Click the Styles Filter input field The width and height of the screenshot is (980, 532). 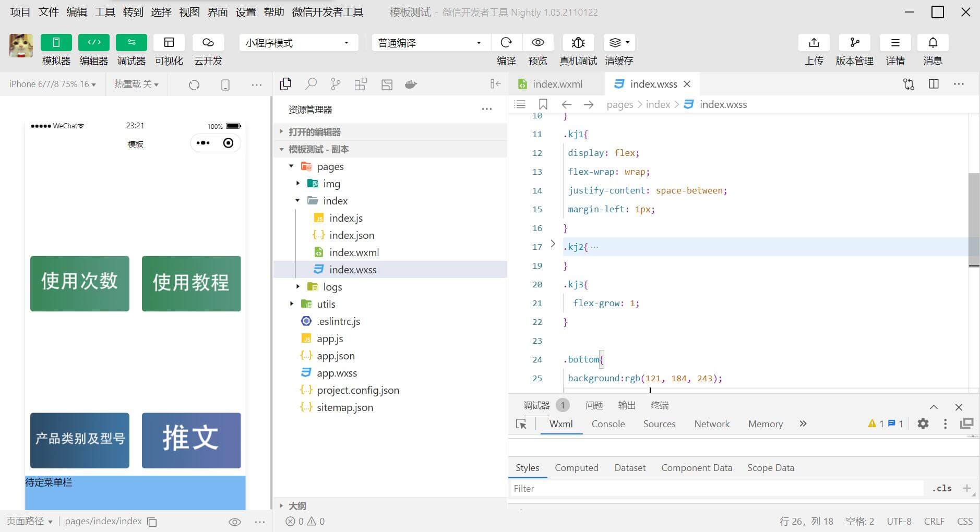[716, 489]
